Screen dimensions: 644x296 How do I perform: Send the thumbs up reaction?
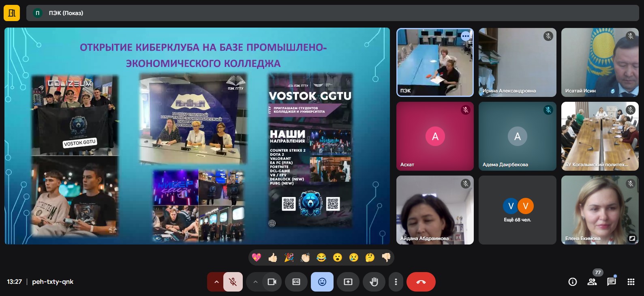[273, 257]
